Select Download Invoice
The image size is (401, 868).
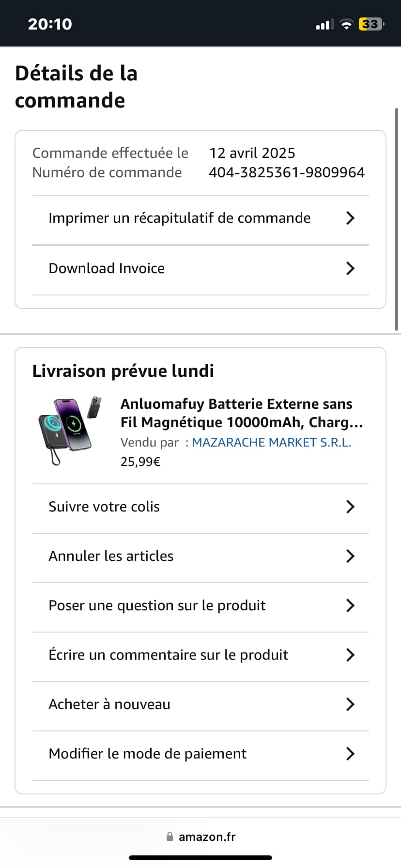point(200,270)
